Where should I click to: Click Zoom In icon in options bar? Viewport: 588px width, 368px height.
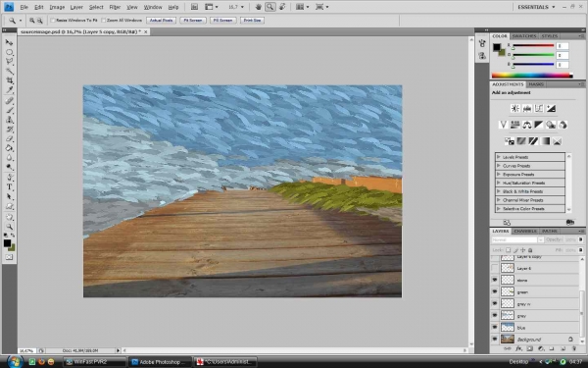point(32,21)
